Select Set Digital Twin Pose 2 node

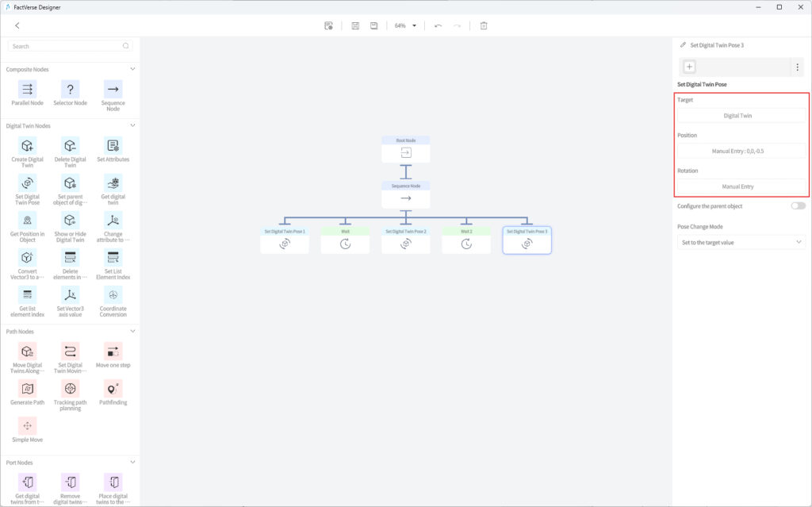[405, 240]
